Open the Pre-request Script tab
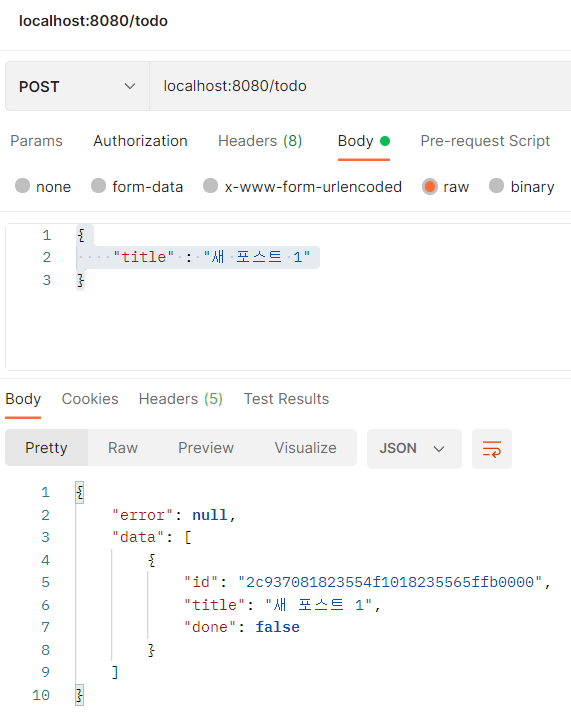 (485, 141)
